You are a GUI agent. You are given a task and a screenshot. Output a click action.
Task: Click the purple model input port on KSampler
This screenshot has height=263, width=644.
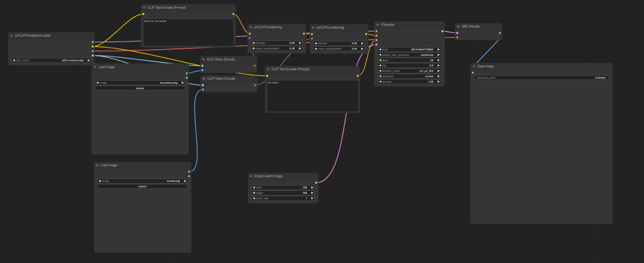(x=377, y=31)
